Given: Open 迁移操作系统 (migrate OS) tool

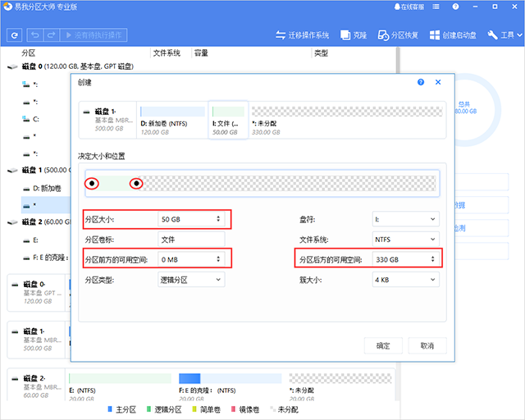Looking at the screenshot, I should 302,35.
